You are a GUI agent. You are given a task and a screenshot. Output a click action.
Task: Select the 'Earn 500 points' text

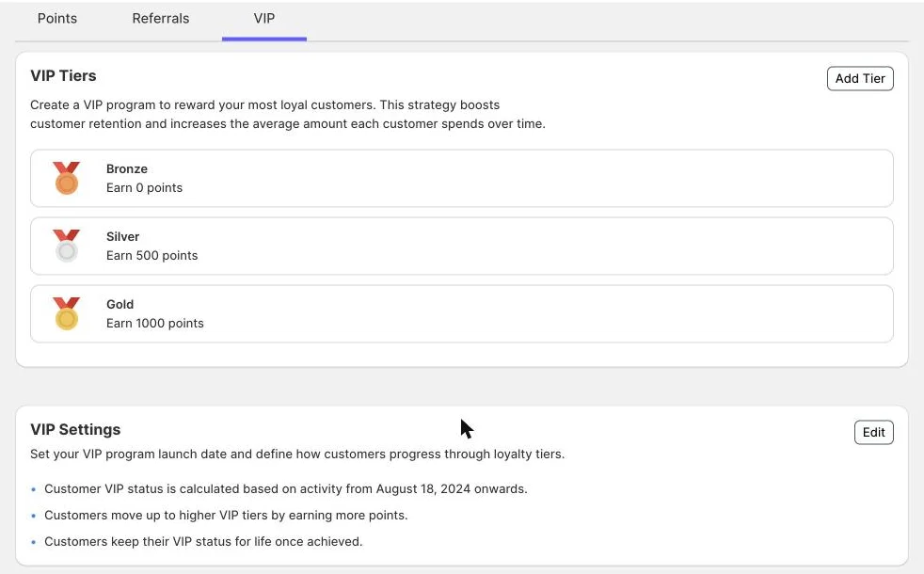point(152,255)
